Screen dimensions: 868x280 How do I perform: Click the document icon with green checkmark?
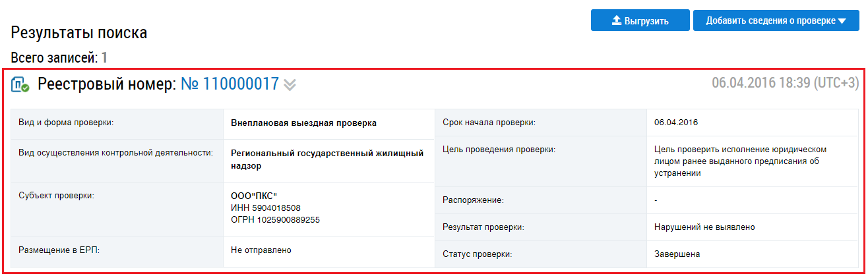(20, 84)
